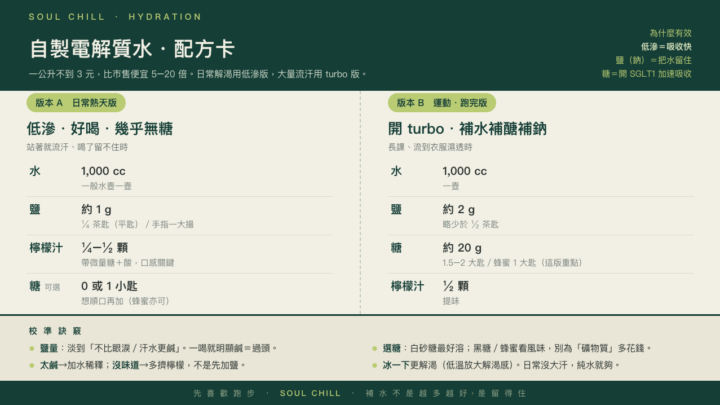Click the amount "0 或 1 小匙"
720x405 pixels.
click(109, 286)
